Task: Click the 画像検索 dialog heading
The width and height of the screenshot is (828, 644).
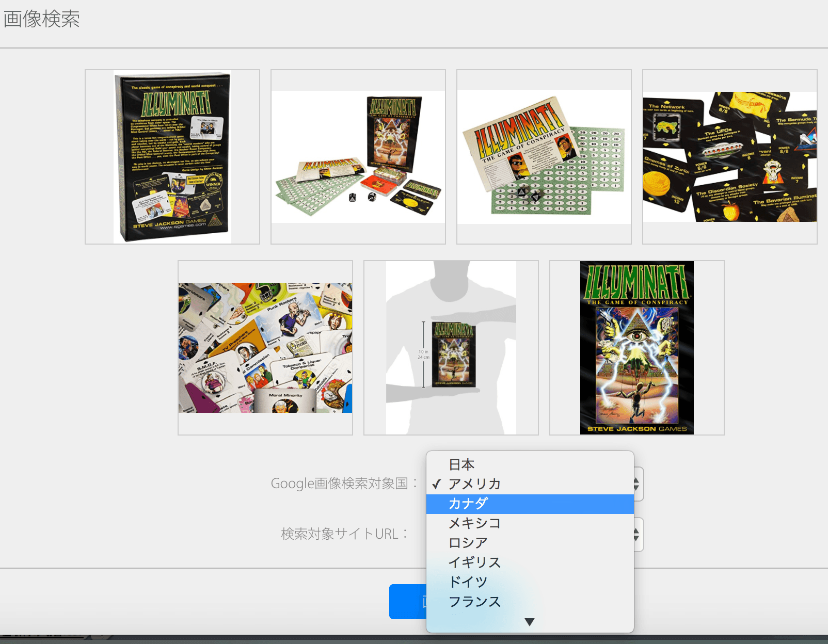Action: click(x=42, y=19)
